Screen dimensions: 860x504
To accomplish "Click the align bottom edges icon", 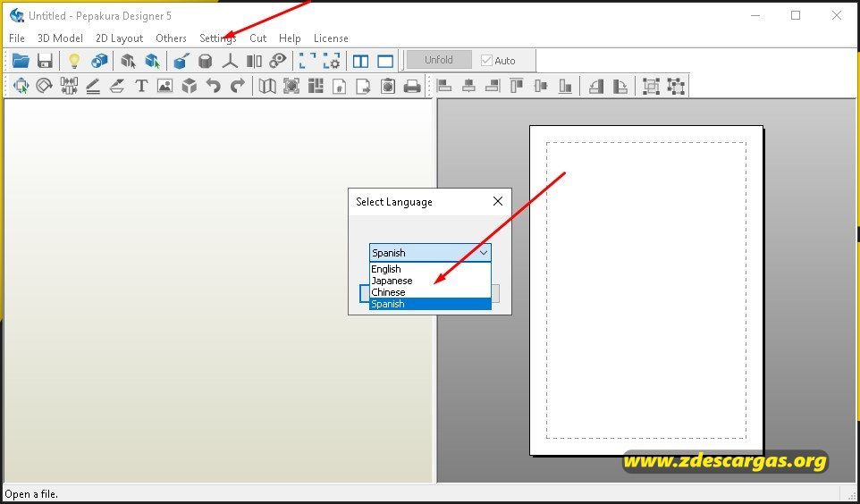I will pos(565,86).
